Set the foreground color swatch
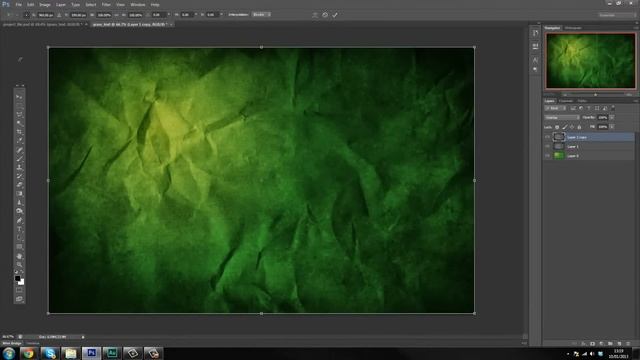640x360 pixels. pyautogui.click(x=18, y=278)
